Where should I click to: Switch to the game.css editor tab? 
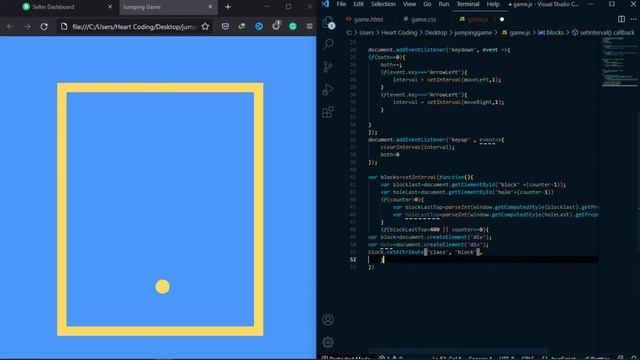420,19
